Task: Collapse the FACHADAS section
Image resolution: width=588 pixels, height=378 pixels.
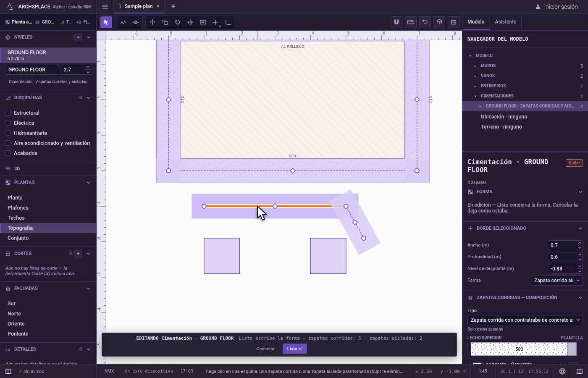Action: (x=89, y=289)
